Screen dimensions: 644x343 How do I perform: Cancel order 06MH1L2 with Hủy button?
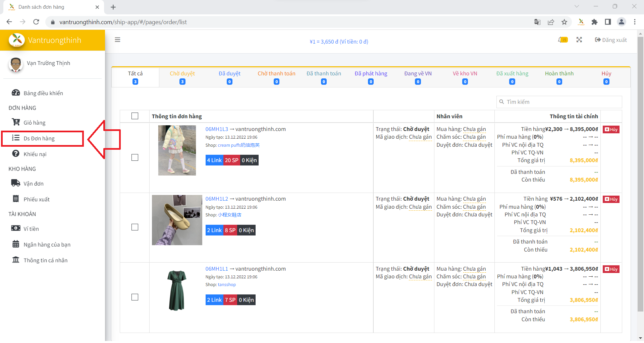pos(611,199)
